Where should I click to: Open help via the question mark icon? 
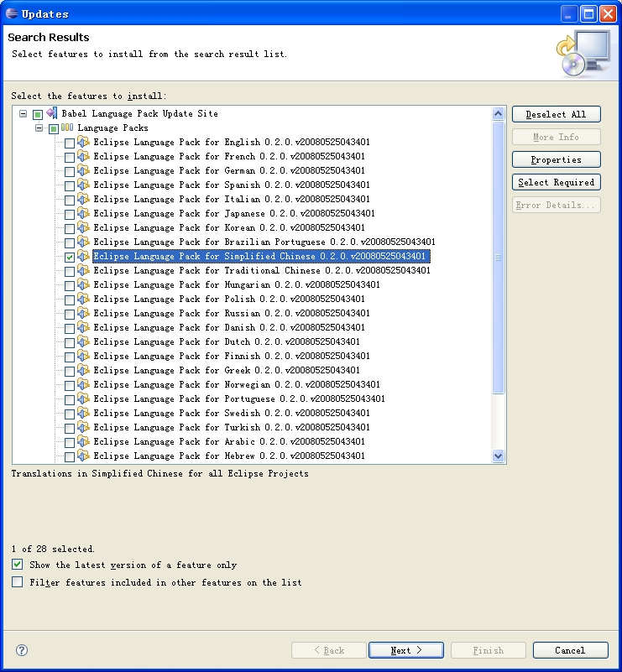coord(22,650)
